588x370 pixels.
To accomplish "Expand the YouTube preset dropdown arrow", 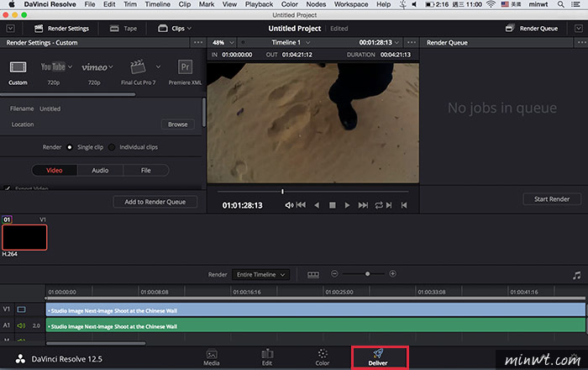I will click(x=70, y=66).
